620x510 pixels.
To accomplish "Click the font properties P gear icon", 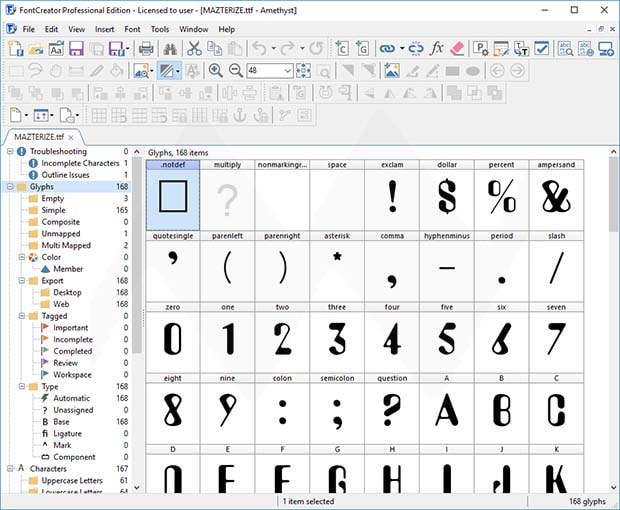I will pyautogui.click(x=481, y=48).
